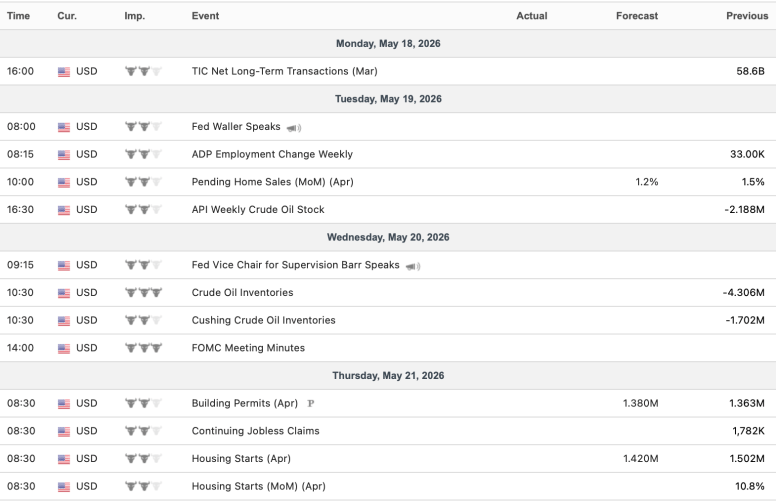
Task: Click the US flag in Housing Starts (MoM) row
Action: (x=64, y=487)
